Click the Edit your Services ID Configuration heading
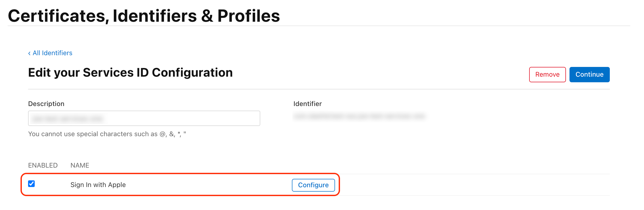The height and width of the screenshot is (210, 644). click(130, 73)
